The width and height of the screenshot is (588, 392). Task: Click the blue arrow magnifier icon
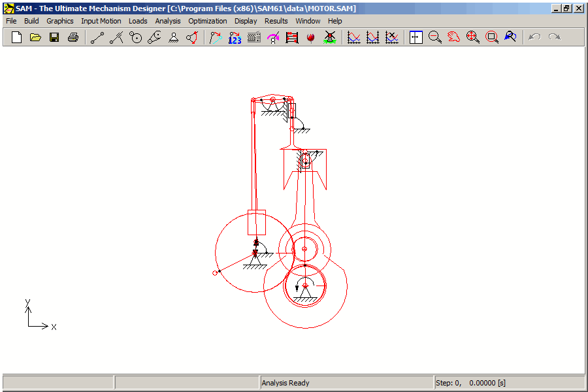[510, 37]
